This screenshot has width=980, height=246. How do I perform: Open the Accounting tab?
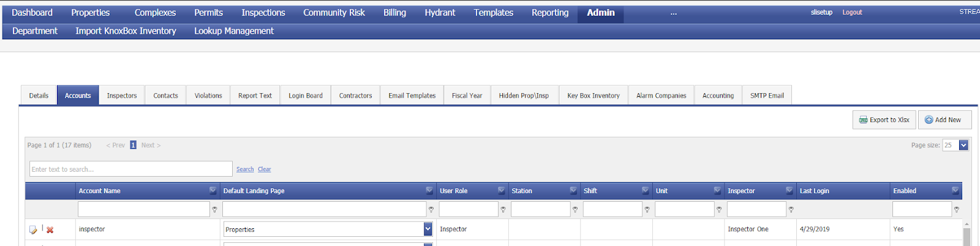(718, 96)
